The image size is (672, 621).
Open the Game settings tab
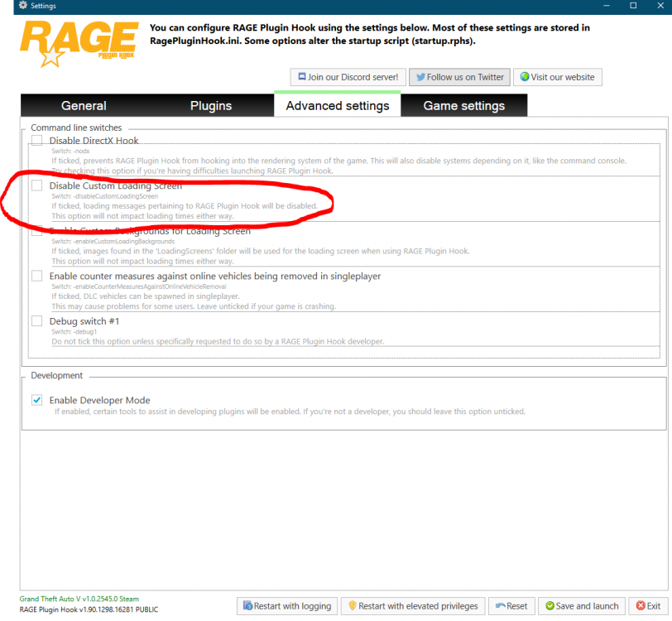[464, 105]
